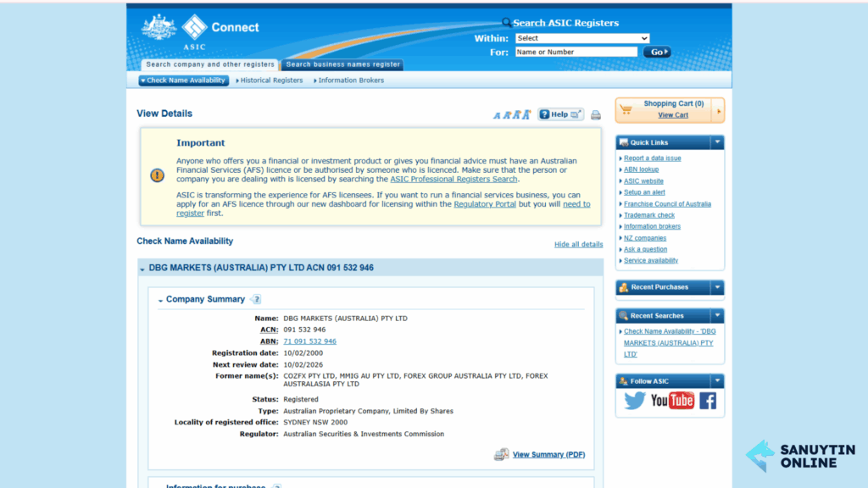This screenshot has height=488, width=868.
Task: Open the ASIC Professional Registers Search link
Action: click(454, 180)
